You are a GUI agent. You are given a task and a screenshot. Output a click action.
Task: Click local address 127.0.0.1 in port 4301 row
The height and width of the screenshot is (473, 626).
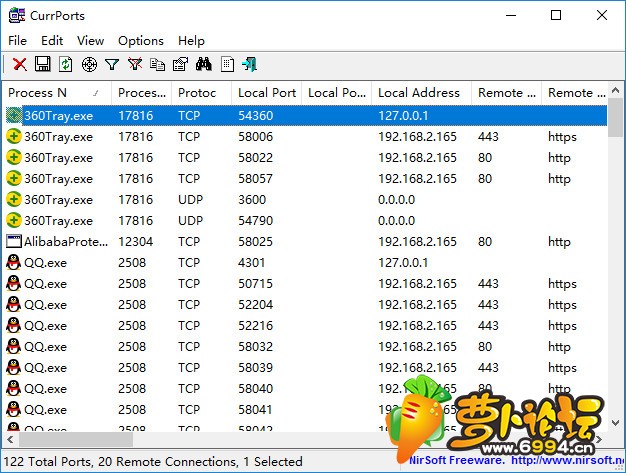403,262
